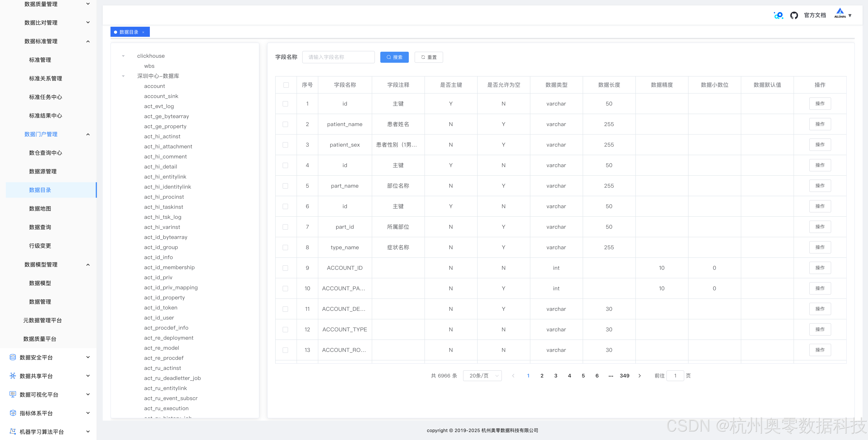This screenshot has width=868, height=440.
Task: Click 操作 button for ACCOUNT_ID row
Action: click(820, 268)
